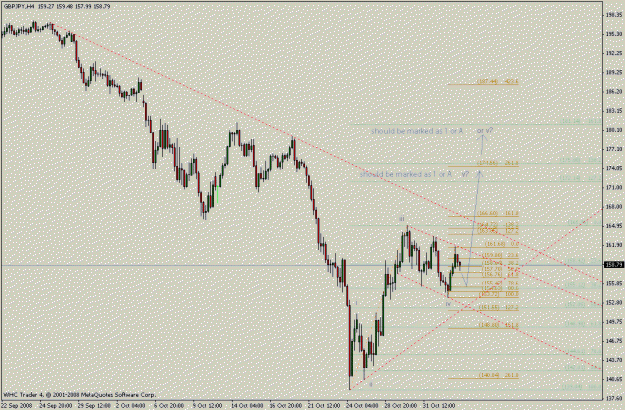
Task: Click the 152.80 price scale label
Action: click(x=614, y=302)
